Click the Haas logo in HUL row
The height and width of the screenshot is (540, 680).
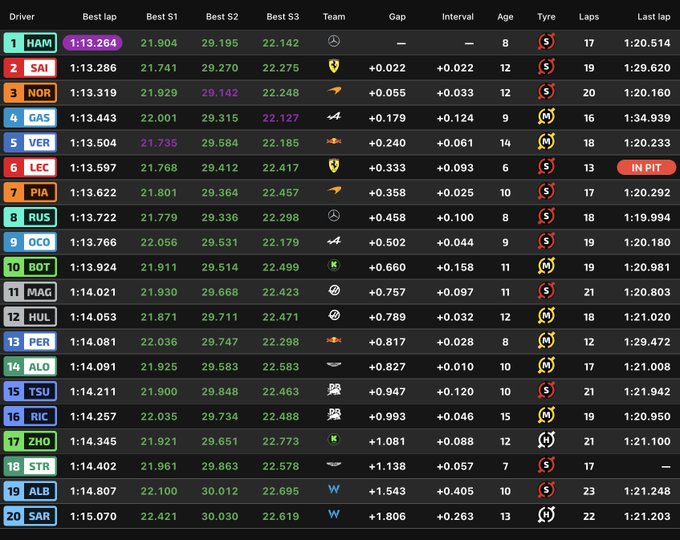(334, 315)
